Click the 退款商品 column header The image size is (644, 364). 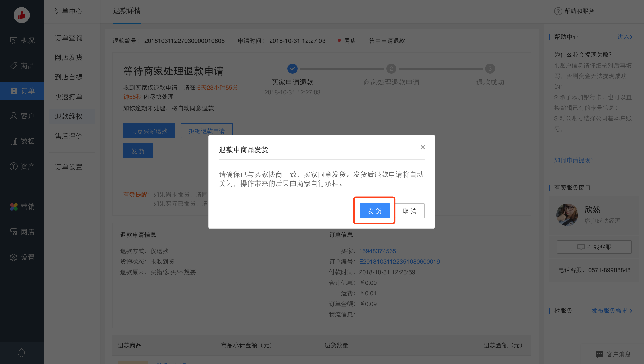coord(130,345)
